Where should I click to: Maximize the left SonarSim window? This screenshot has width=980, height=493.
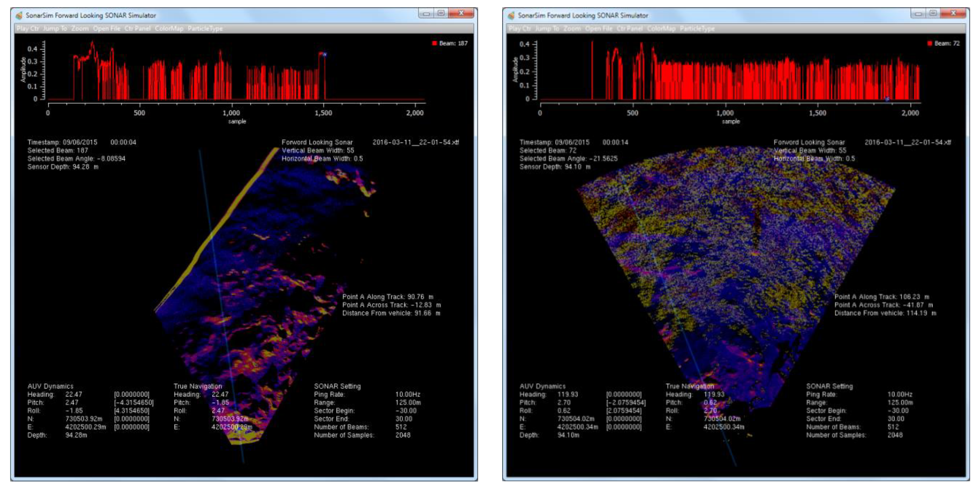pyautogui.click(x=441, y=13)
